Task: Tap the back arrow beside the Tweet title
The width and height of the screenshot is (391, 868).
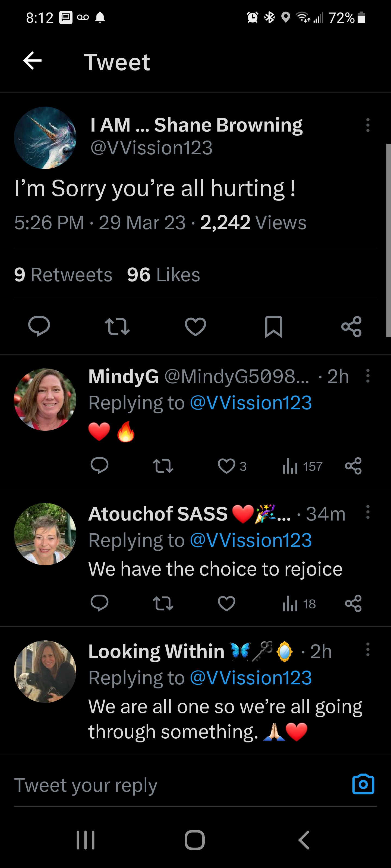Action: click(32, 61)
